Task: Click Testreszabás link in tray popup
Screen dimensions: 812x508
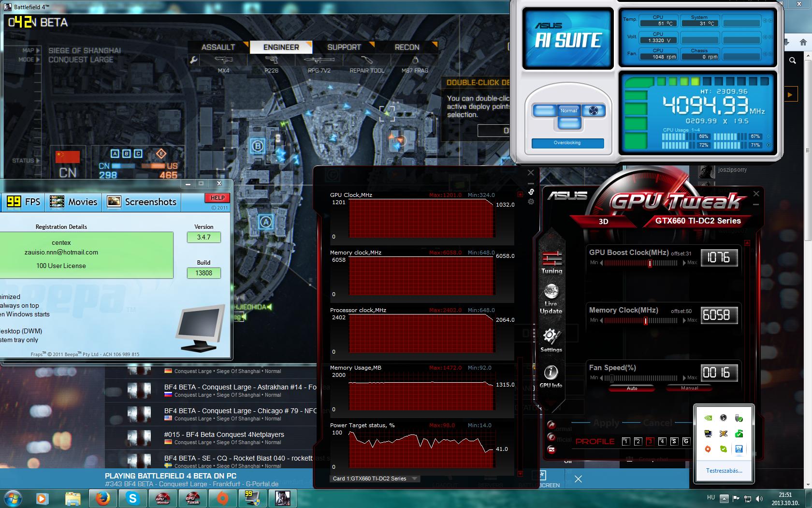Action: coord(724,470)
